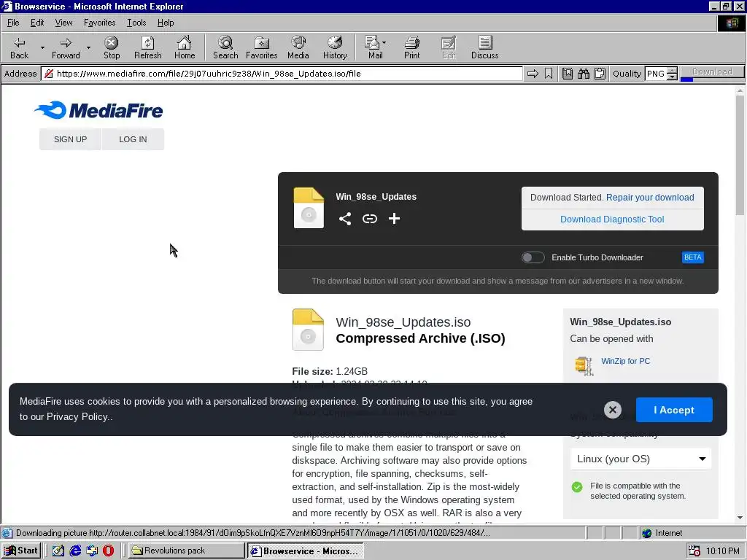Open the Back history dropdown arrow
Viewport: 747px width, 560px height.
42,47
